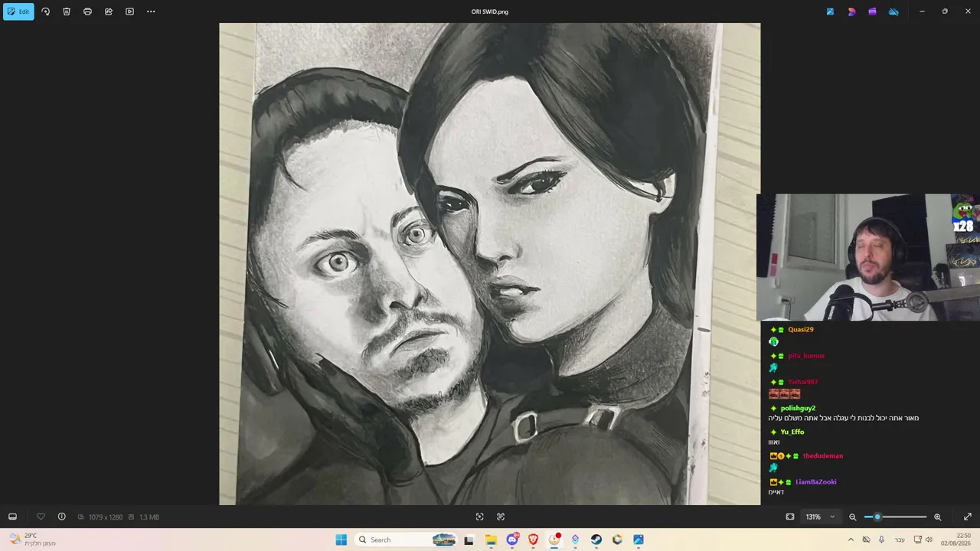Click chat username Yu_Effo
The width and height of the screenshot is (980, 551).
(x=792, y=432)
